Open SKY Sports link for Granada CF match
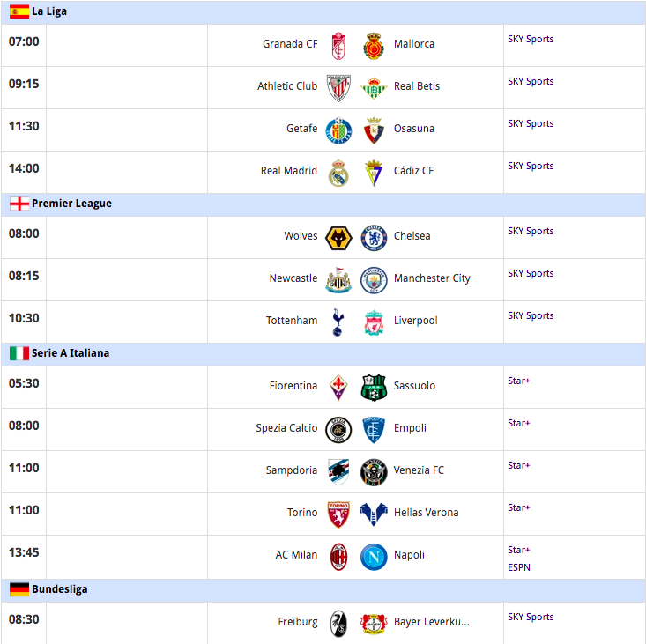 531,39
